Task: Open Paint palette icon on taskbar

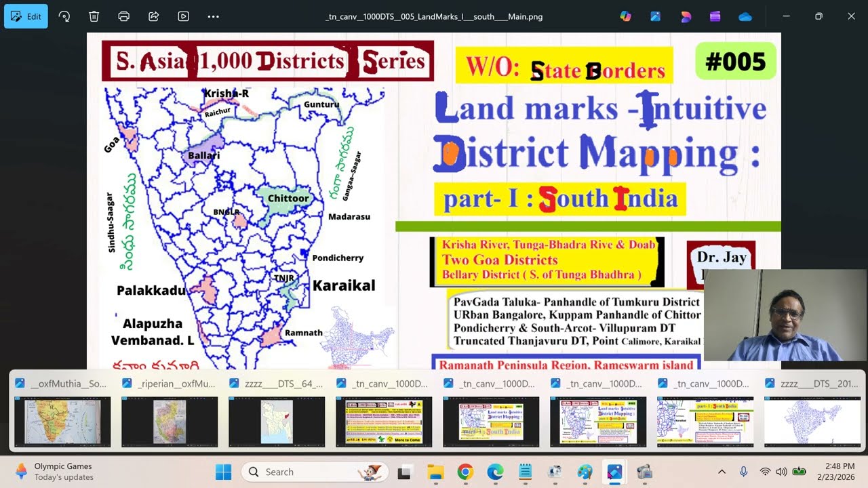Action: coord(584,472)
